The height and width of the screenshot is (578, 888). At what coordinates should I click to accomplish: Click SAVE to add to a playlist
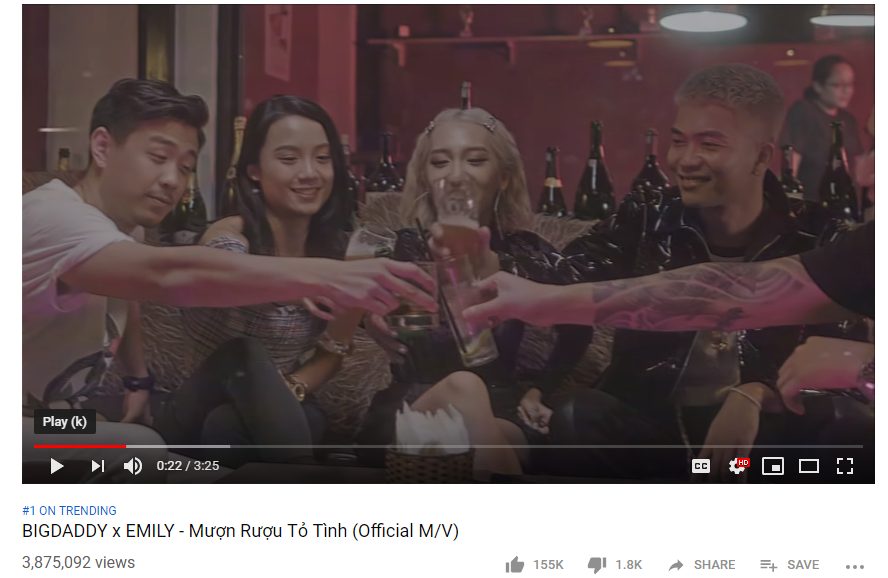coord(789,565)
